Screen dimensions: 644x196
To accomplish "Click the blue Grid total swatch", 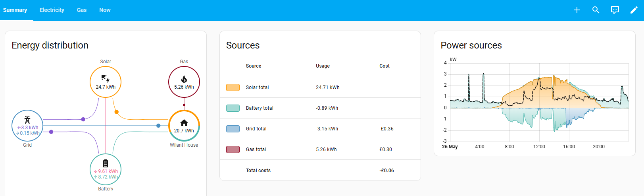I will (233, 129).
